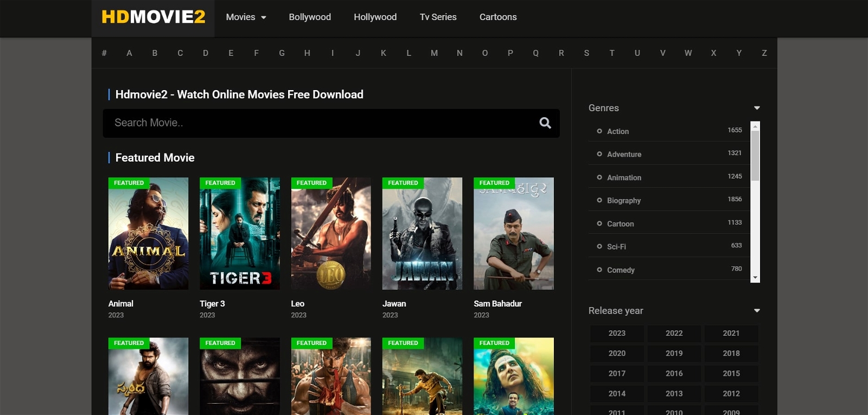The width and height of the screenshot is (868, 415).
Task: Click the scroll-down arrow in Genres list
Action: point(755,278)
